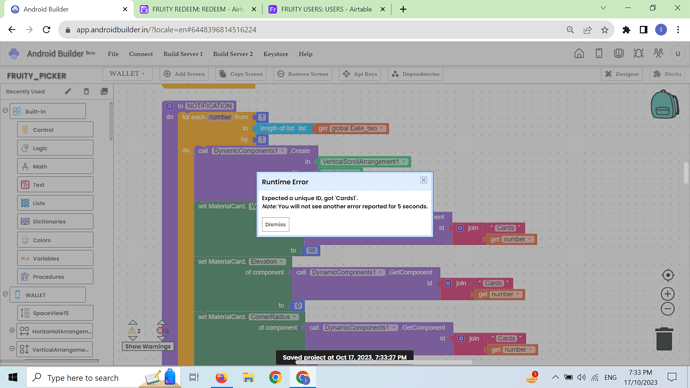Click the Show Warnings button
The height and width of the screenshot is (388, 690).
tap(147, 346)
